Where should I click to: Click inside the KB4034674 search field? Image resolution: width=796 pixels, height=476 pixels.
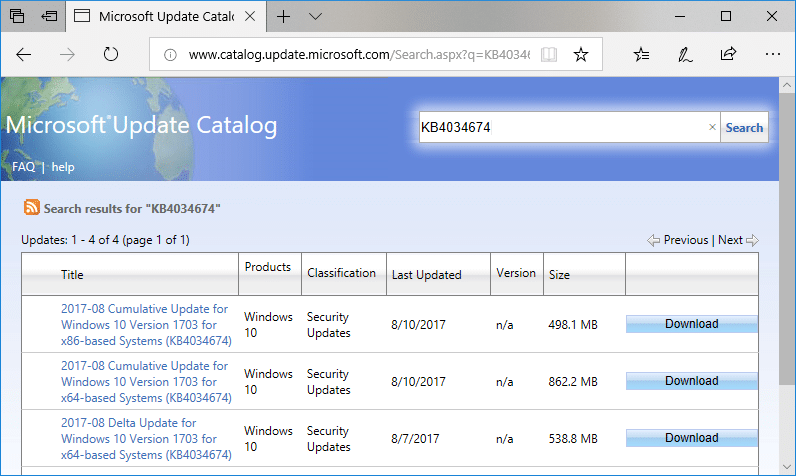[560, 127]
